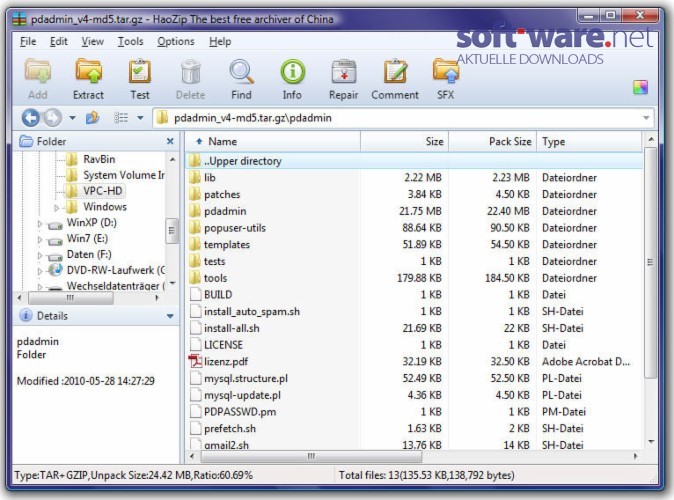This screenshot has width=674, height=500.
Task: Open the File menu
Action: click(28, 41)
